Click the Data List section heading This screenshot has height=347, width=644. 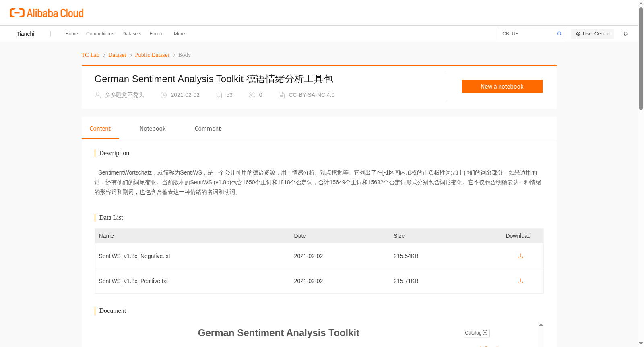(x=111, y=218)
